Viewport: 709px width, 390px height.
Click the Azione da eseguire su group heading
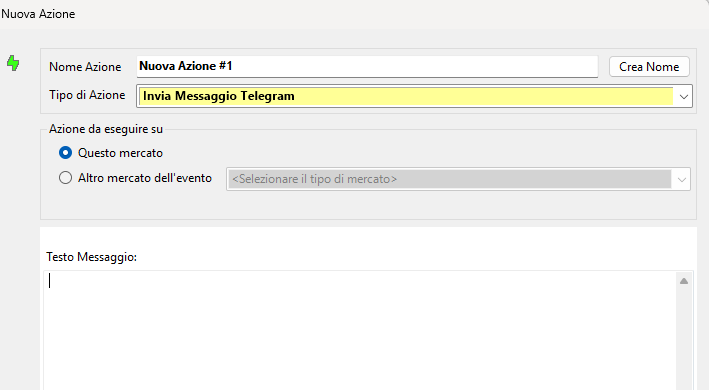click(106, 129)
